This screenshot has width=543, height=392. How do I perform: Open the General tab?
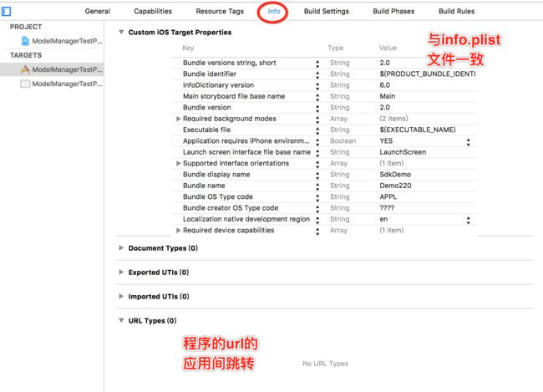click(x=97, y=11)
